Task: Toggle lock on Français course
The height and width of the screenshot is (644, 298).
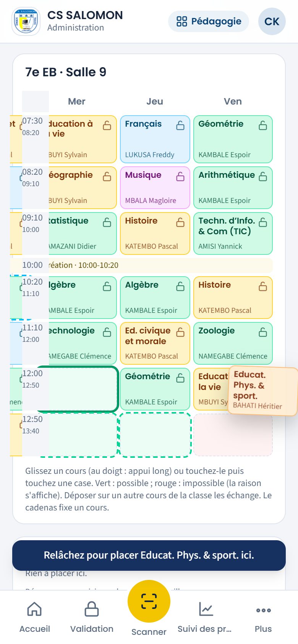Action: click(180, 126)
